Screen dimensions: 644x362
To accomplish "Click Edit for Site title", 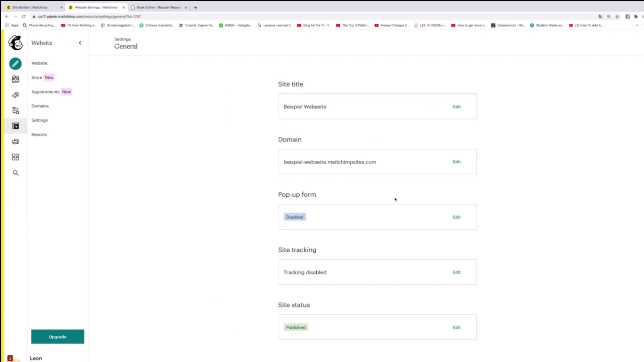I will point(457,107).
